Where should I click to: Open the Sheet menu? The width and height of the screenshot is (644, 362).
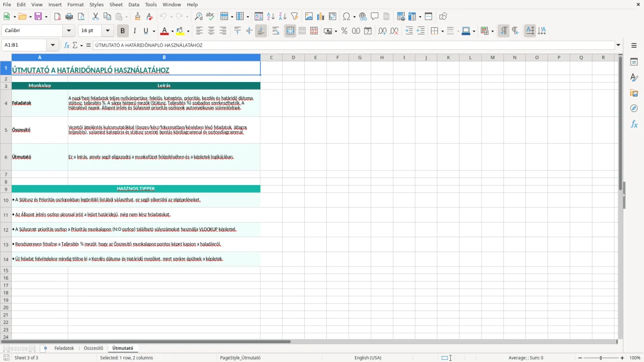116,4
